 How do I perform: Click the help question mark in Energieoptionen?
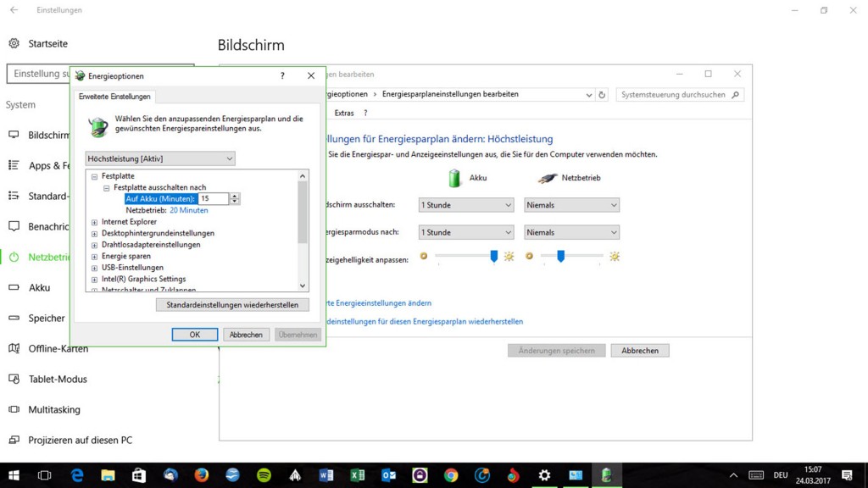pyautogui.click(x=282, y=75)
